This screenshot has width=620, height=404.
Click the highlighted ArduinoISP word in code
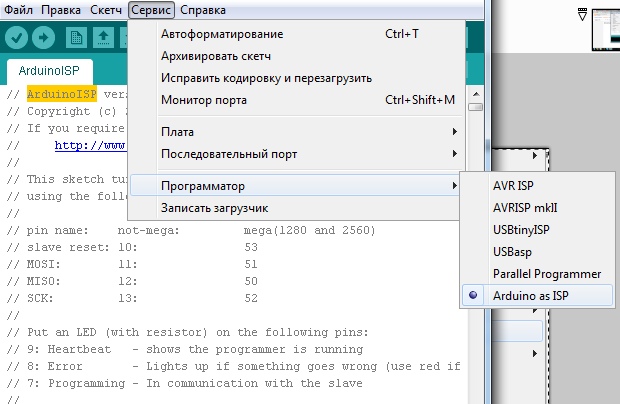[62, 94]
